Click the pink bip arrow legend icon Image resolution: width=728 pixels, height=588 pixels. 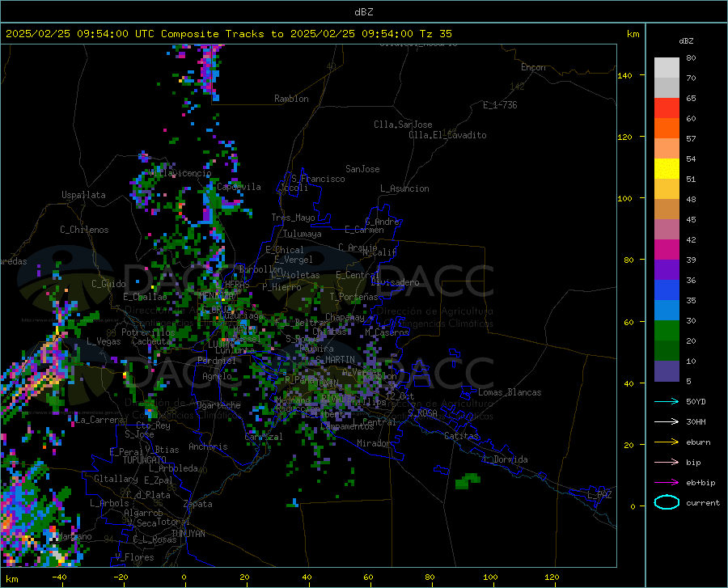[x=667, y=463]
